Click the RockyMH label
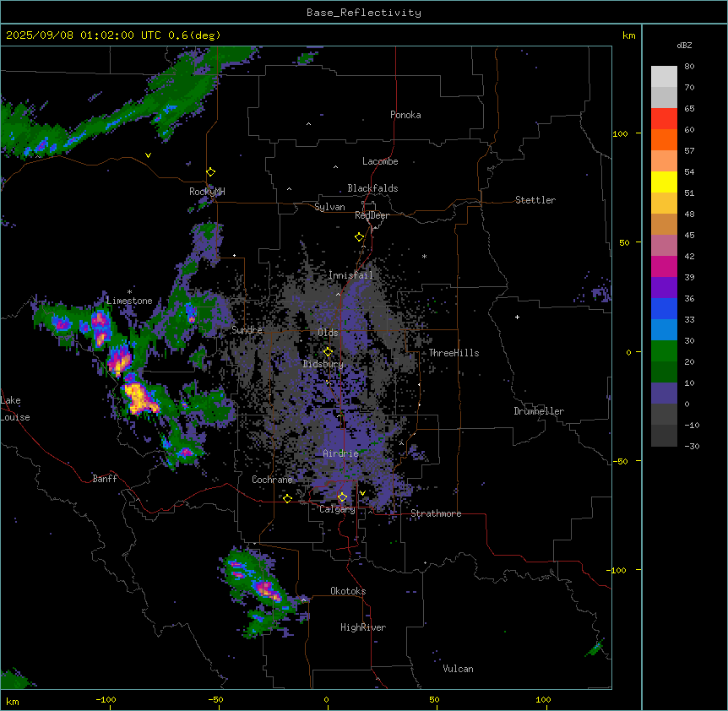The image size is (728, 711). (x=207, y=192)
